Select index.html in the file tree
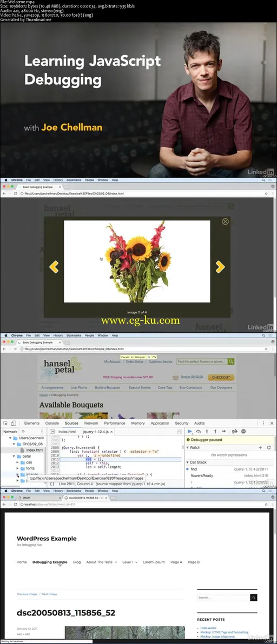 pos(35,450)
